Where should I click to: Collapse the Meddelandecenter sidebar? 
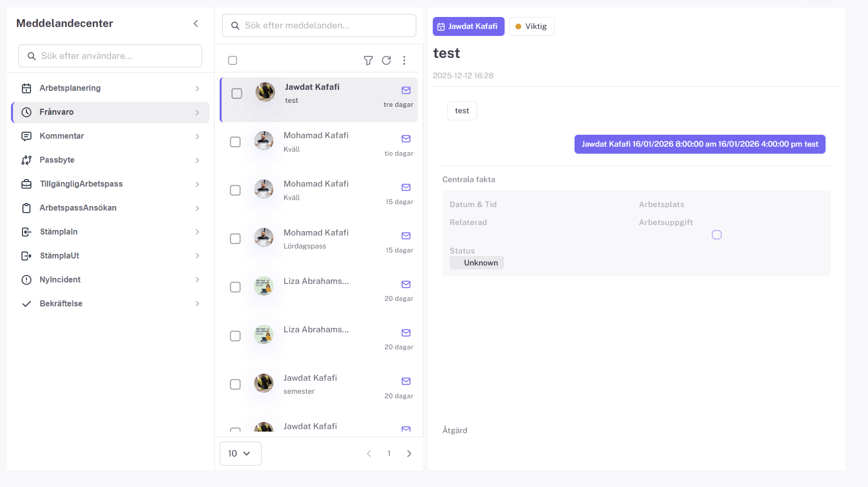(196, 23)
